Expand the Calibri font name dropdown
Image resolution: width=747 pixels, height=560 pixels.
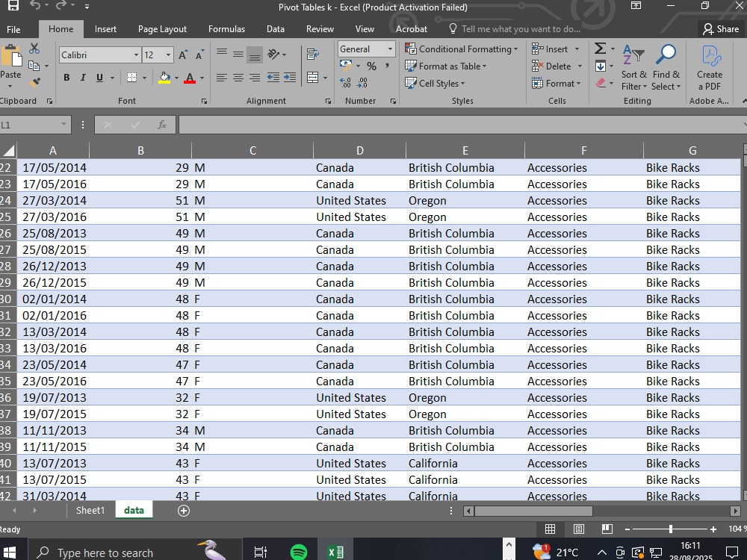[x=136, y=55]
